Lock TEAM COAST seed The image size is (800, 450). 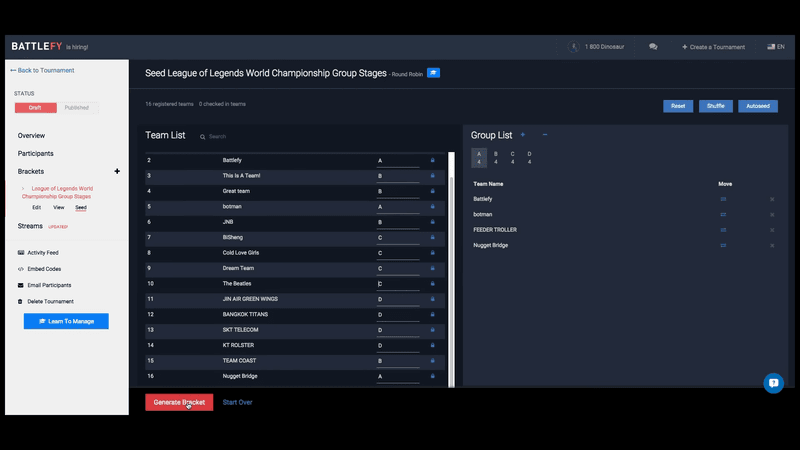coord(433,361)
